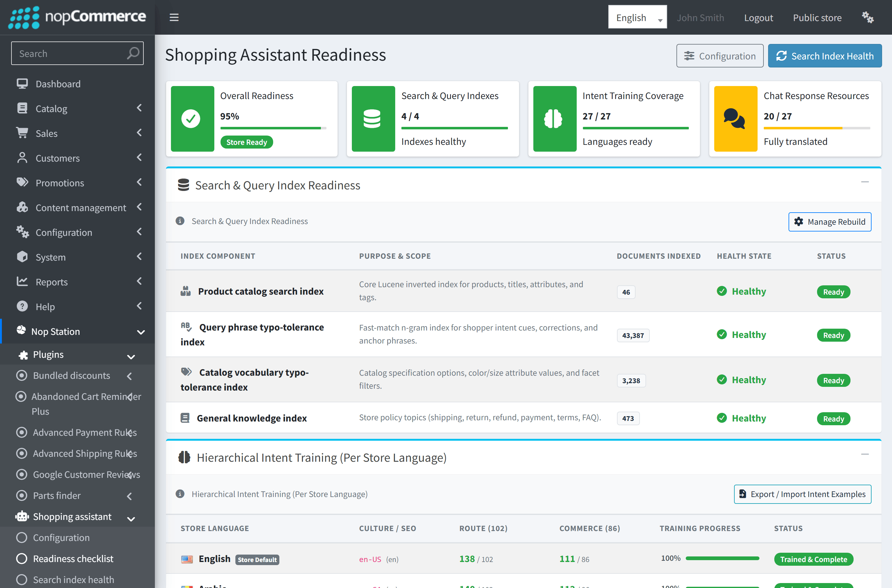892x588 pixels.
Task: Focus the sidebar Search input field
Action: click(77, 53)
